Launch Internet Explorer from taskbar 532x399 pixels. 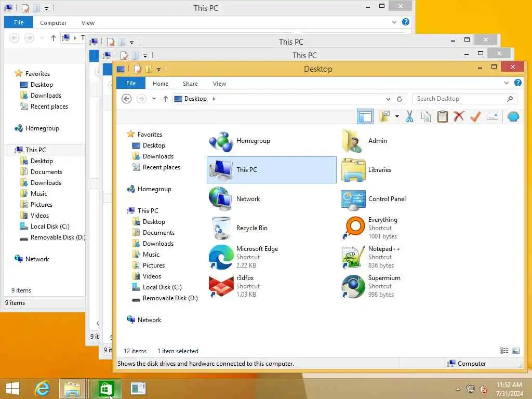coord(42,389)
